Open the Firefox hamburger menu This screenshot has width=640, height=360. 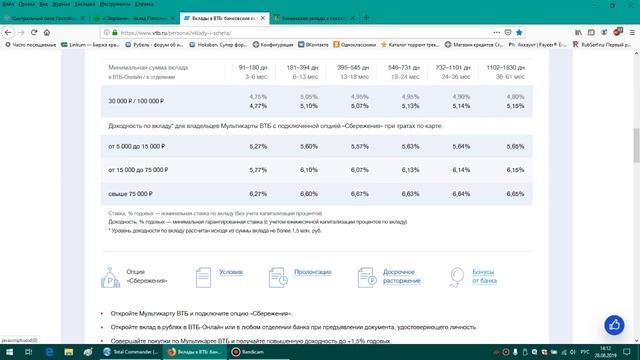click(x=632, y=32)
